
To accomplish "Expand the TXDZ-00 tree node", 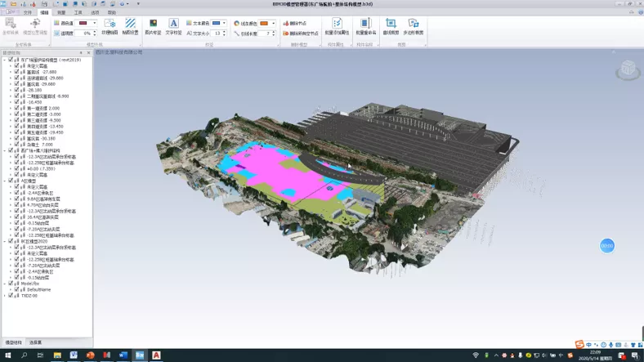I will tap(5, 296).
